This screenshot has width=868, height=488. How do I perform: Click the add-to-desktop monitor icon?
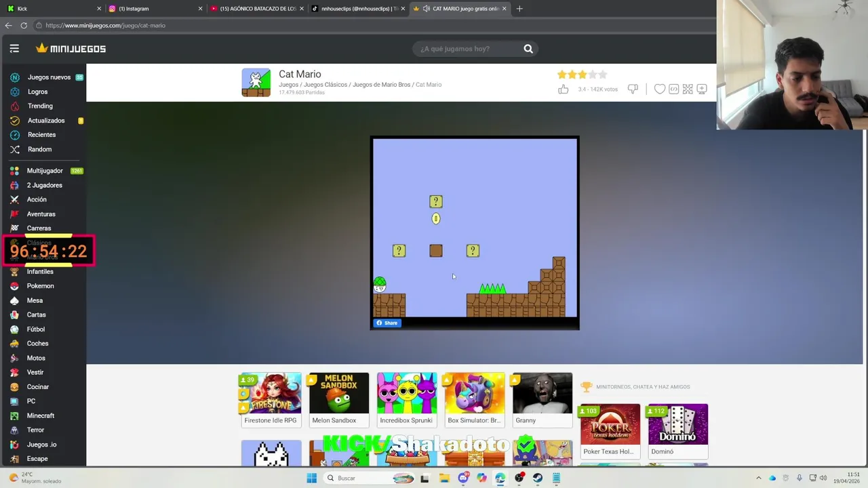702,89
